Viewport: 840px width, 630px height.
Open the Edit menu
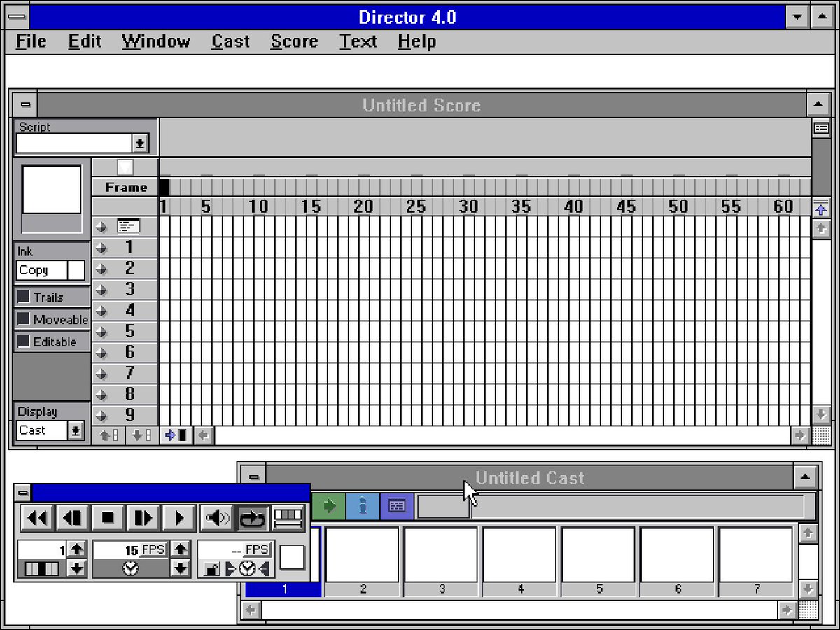[85, 41]
